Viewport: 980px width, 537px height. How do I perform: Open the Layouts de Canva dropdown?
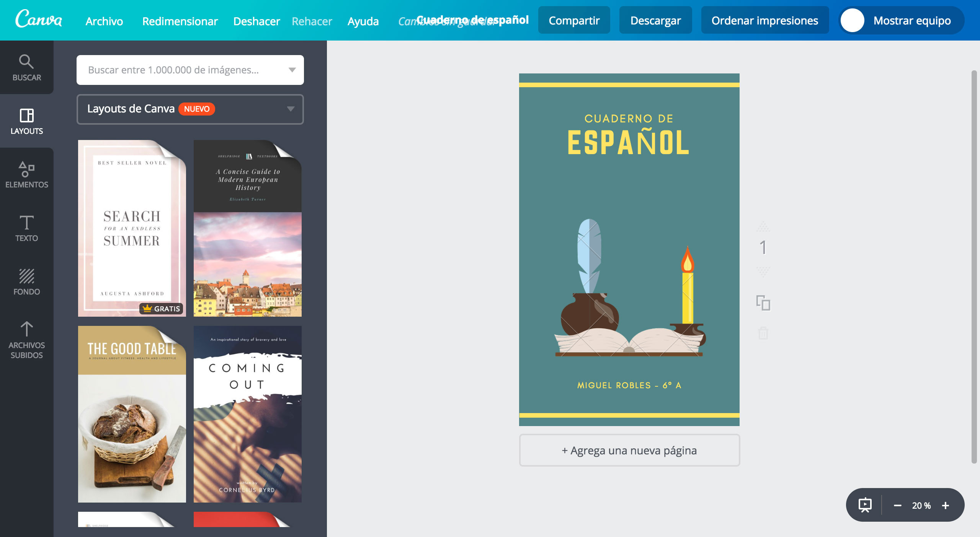pos(190,109)
